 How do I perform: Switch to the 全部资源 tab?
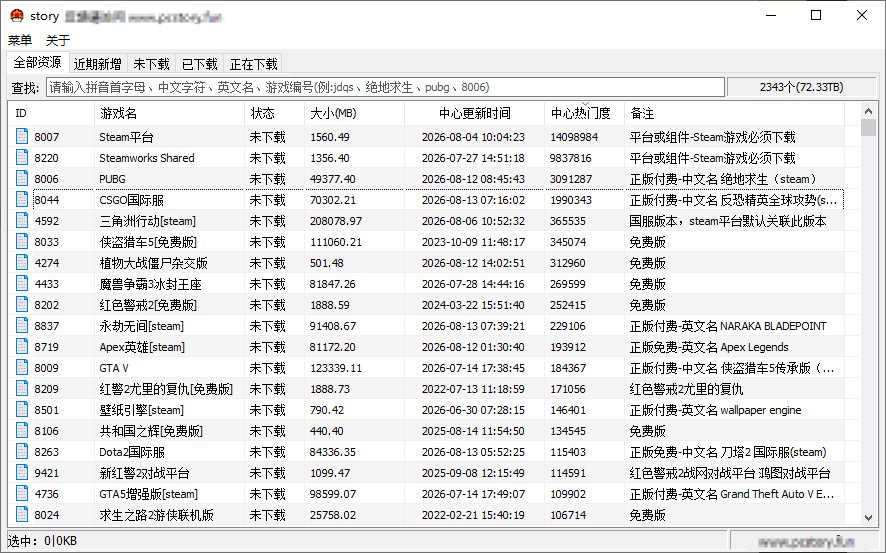click(x=38, y=62)
